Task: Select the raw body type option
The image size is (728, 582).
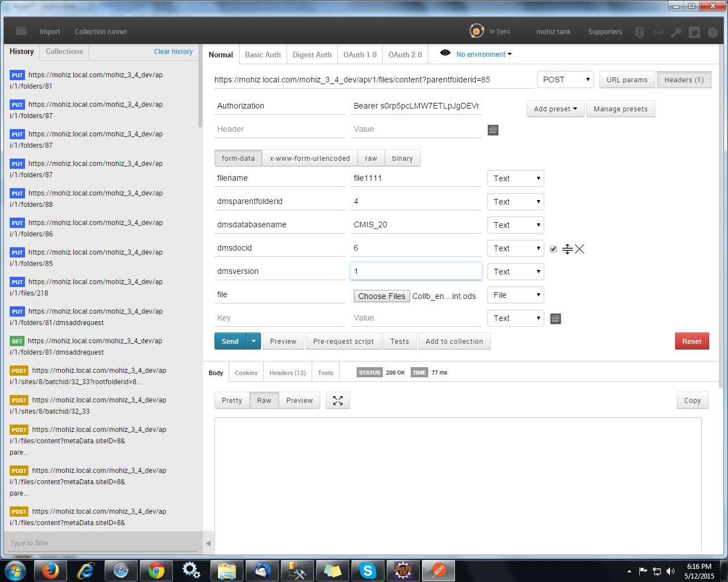Action: coord(371,159)
